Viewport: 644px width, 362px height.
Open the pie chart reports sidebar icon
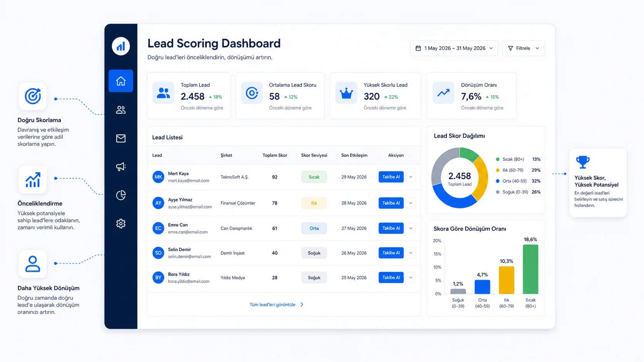121,195
